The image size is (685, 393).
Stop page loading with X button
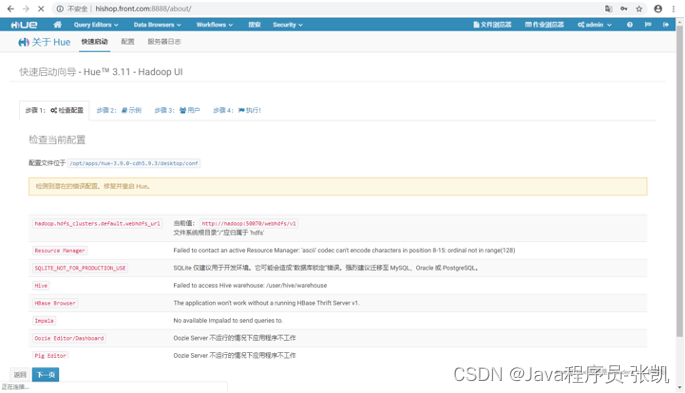tap(41, 9)
